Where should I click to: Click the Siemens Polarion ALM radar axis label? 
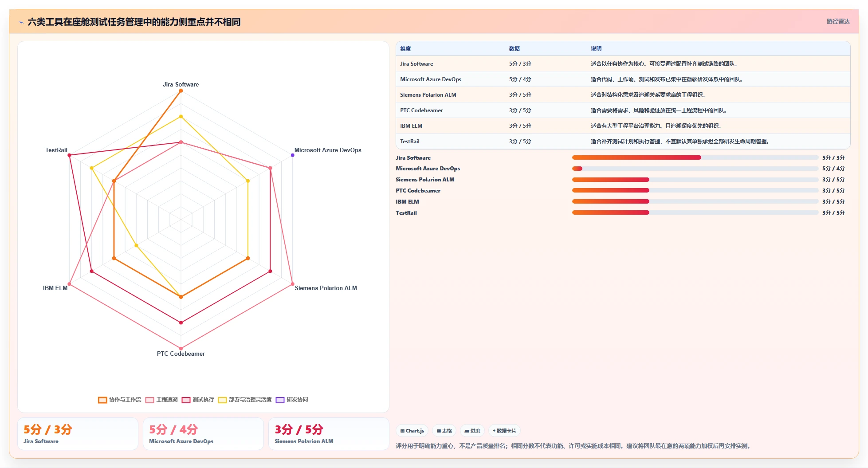point(326,288)
